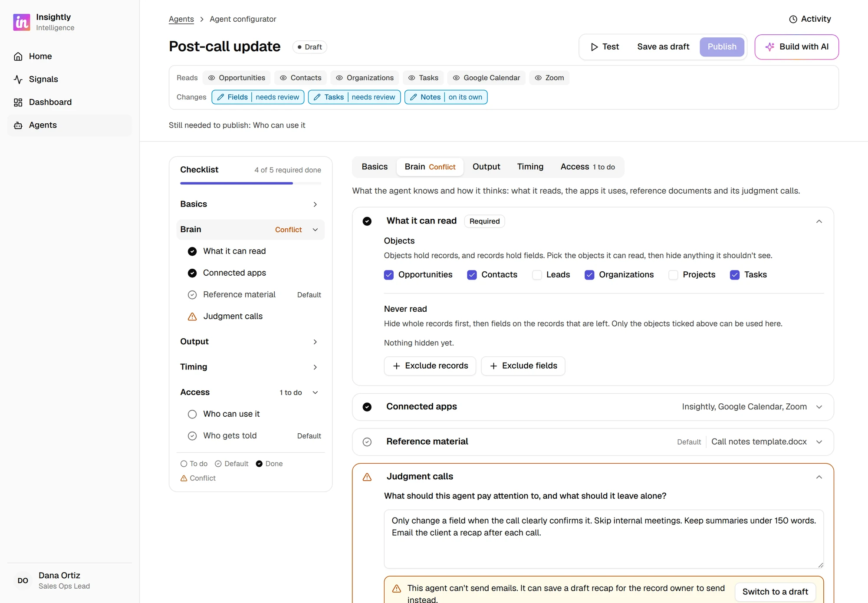Click the Test play icon
868x603 pixels.
[x=594, y=47]
